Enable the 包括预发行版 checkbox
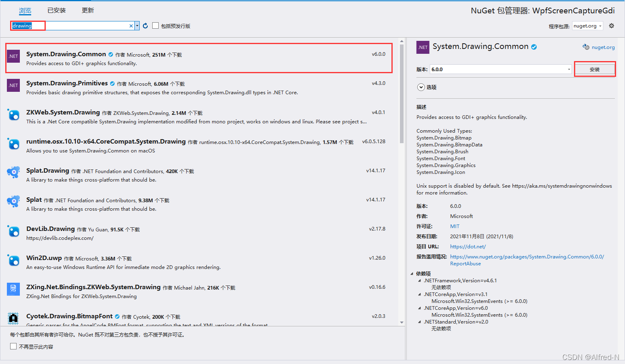 pos(155,26)
